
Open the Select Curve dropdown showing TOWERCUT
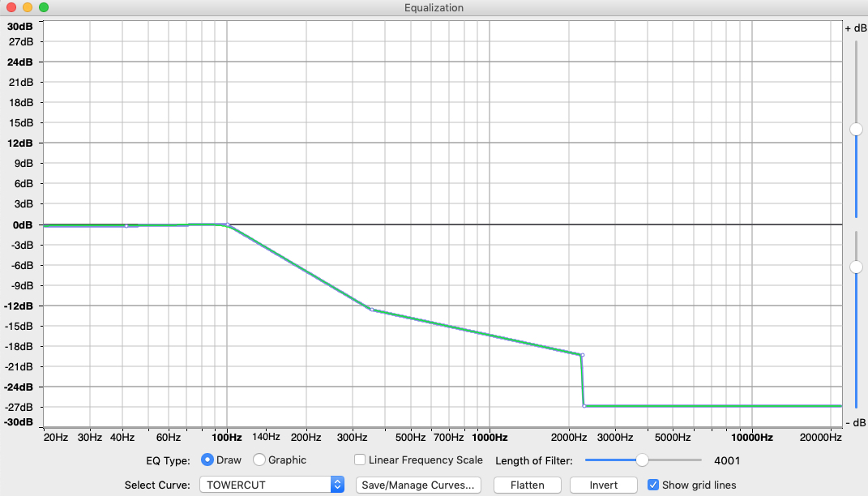point(272,485)
